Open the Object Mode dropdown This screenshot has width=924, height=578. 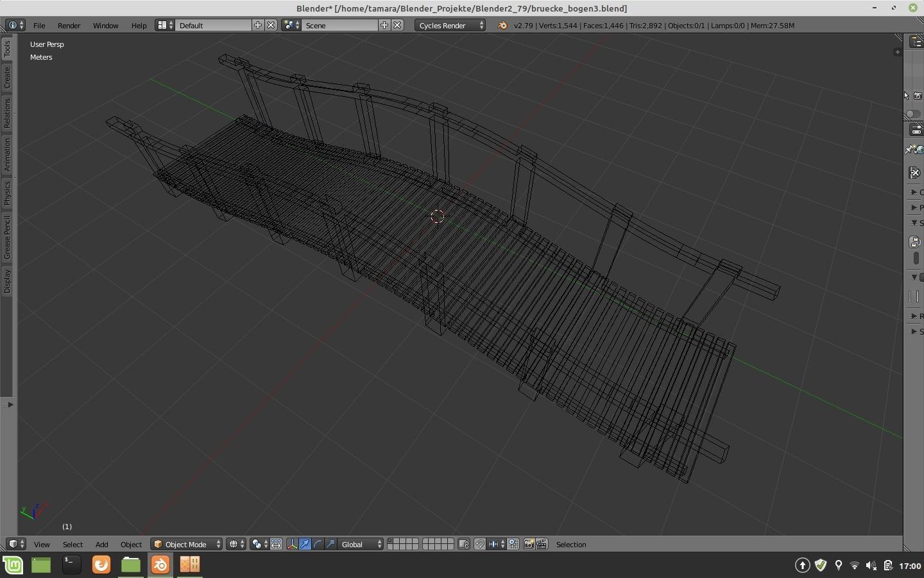click(186, 544)
